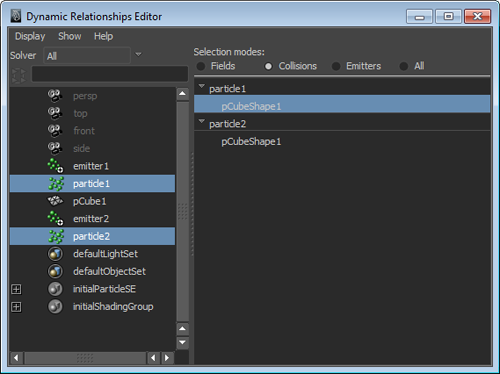
Task: Select the Emitters selection mode
Action: [x=336, y=66]
